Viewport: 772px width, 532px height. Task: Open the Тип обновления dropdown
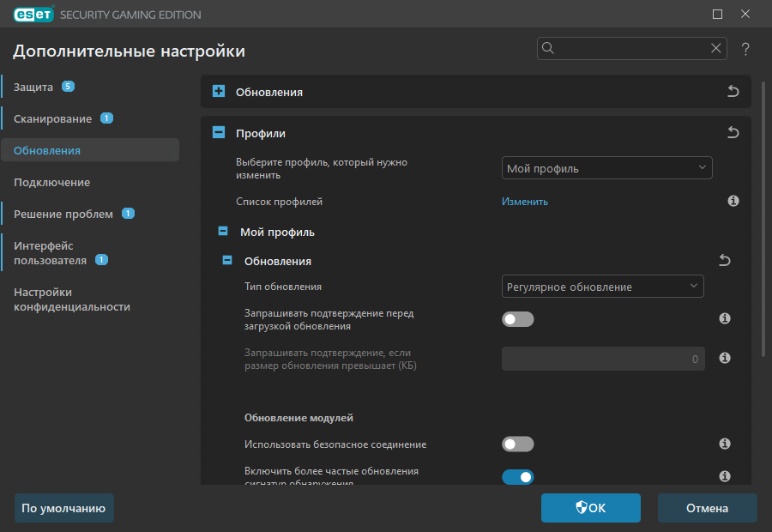point(603,287)
